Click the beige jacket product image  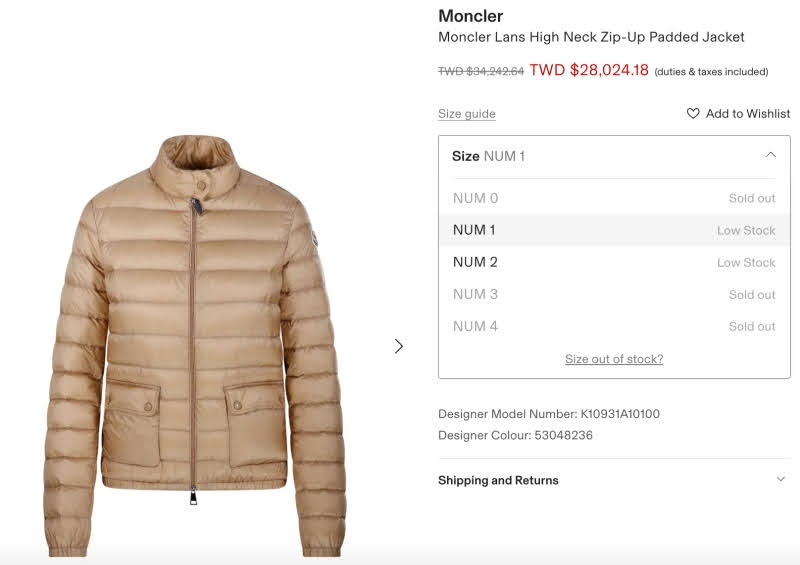coord(195,346)
